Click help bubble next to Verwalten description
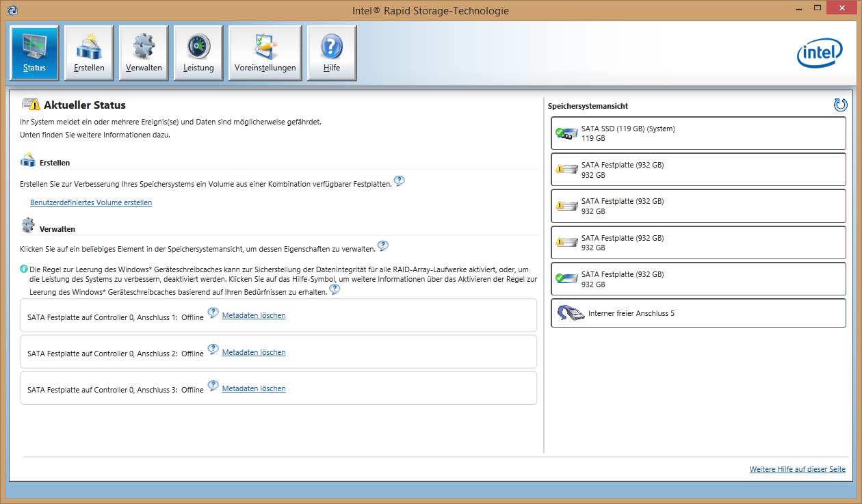 tap(383, 246)
